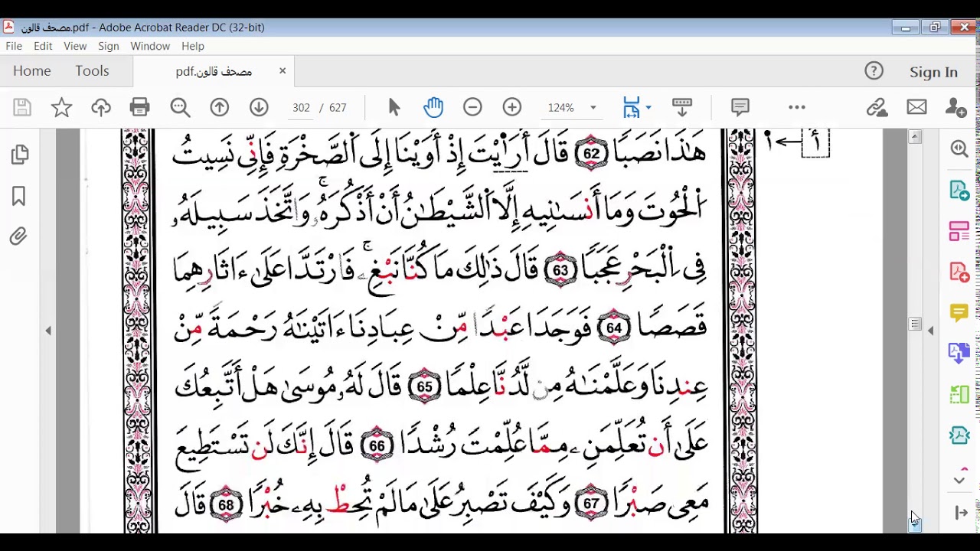Open the File menu
Image resolution: width=980 pixels, height=551 pixels.
pos(14,47)
